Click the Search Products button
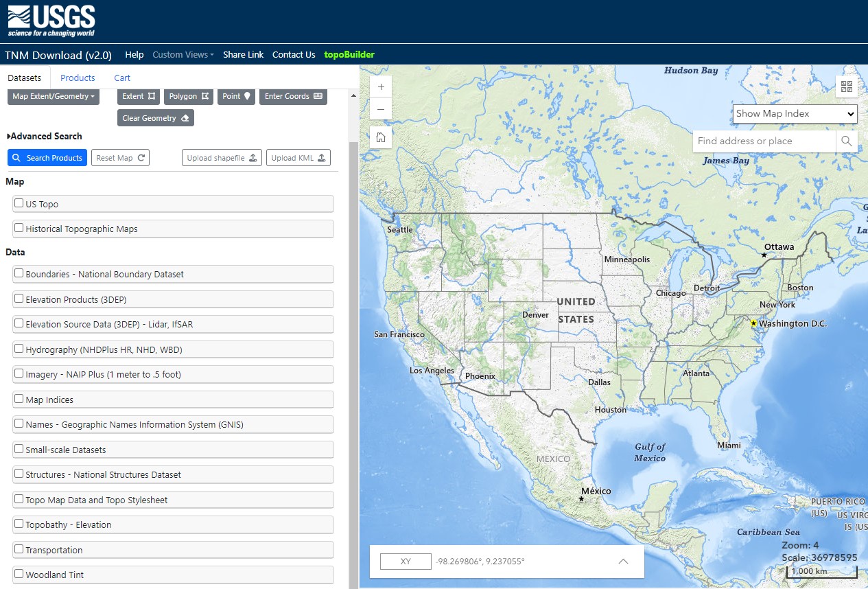The height and width of the screenshot is (589, 868). [47, 158]
